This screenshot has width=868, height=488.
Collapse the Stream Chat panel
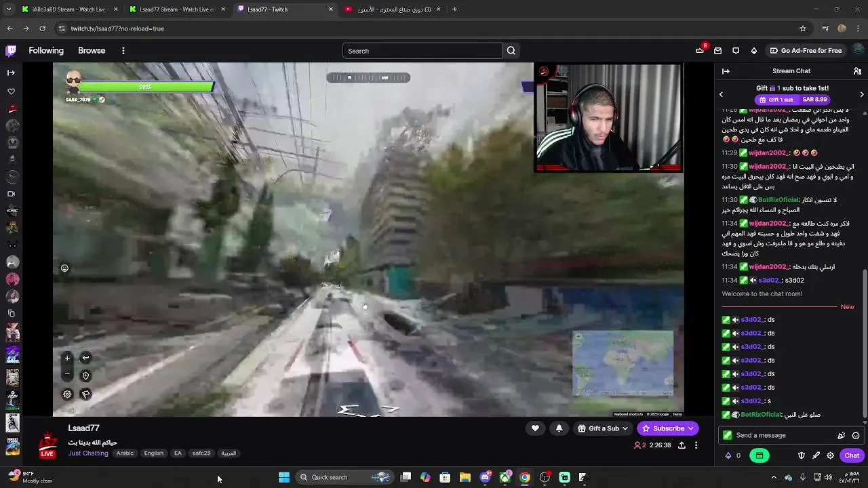pyautogui.click(x=726, y=71)
